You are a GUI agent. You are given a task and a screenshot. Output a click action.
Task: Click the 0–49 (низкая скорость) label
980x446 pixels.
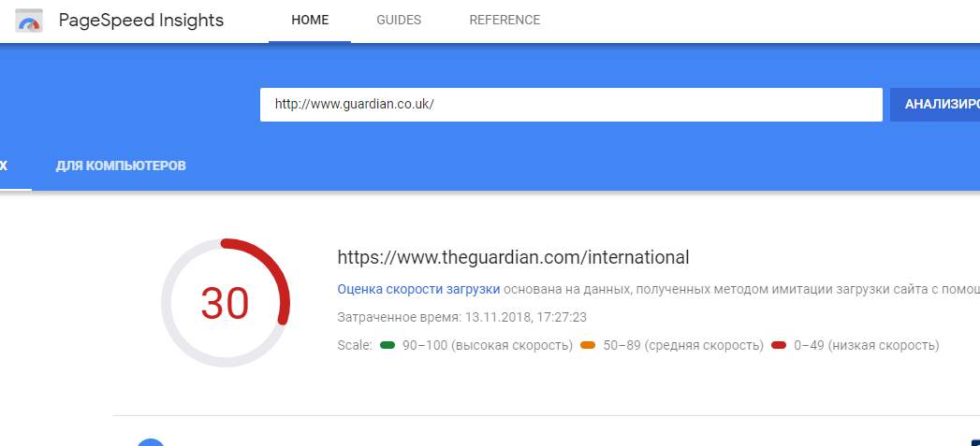tap(866, 345)
